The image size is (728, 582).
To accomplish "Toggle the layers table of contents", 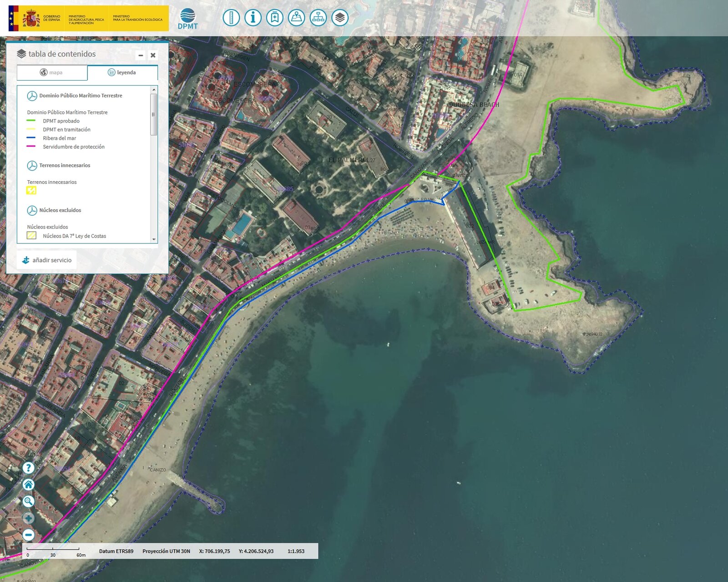I will point(340,18).
